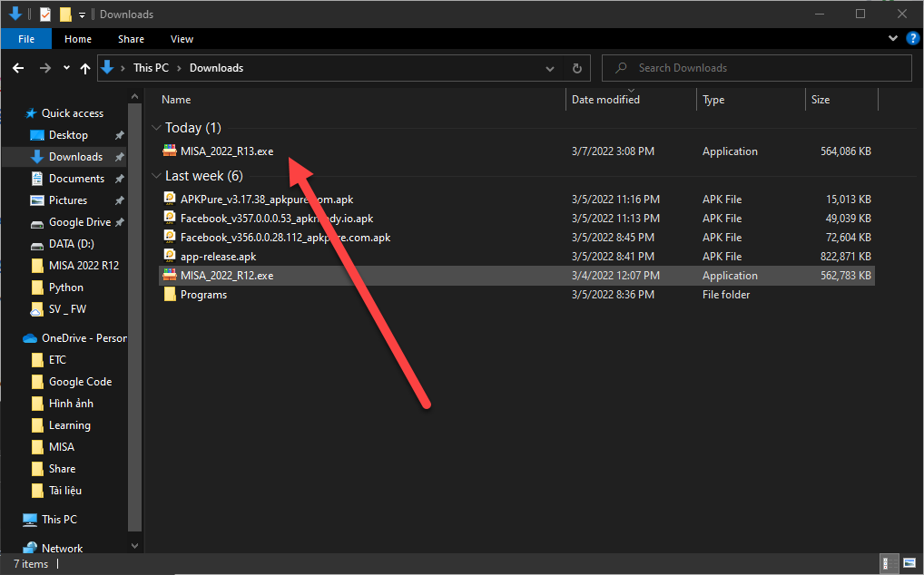Collapse the Last week group
The image size is (924, 575).
pyautogui.click(x=156, y=176)
